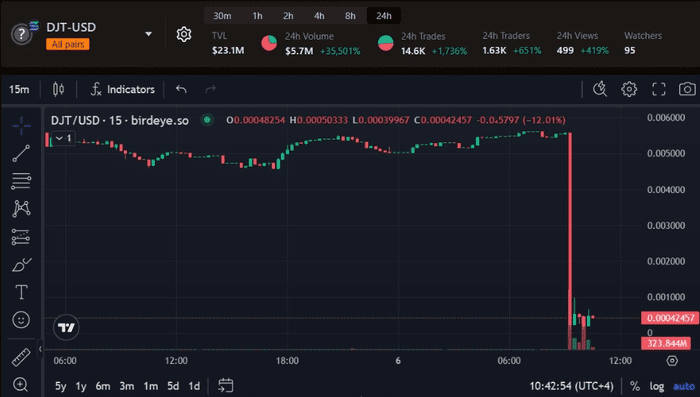Screen dimensions: 700x397
Task: Open the emoji icons tool
Action: tap(21, 320)
